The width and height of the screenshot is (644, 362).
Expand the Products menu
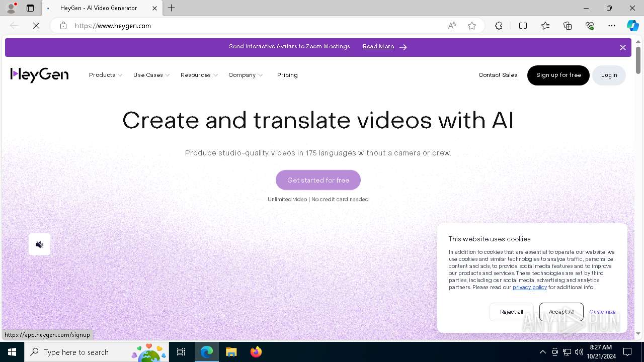click(x=106, y=75)
